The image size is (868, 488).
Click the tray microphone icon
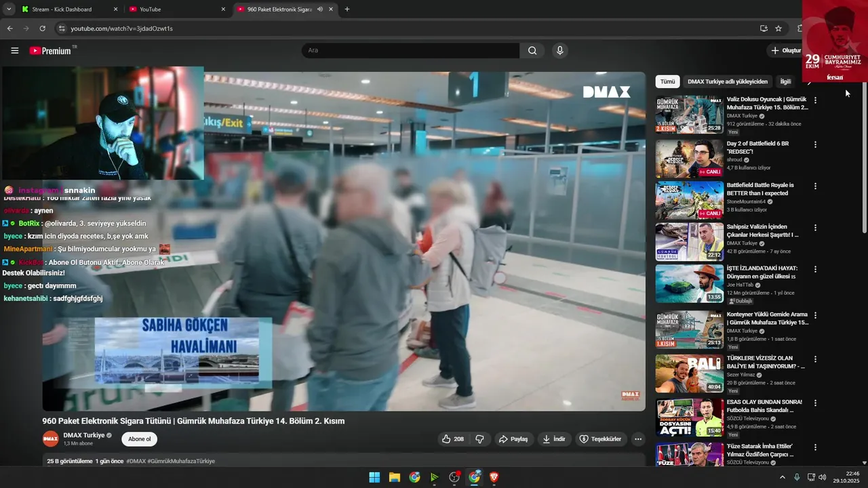797,477
